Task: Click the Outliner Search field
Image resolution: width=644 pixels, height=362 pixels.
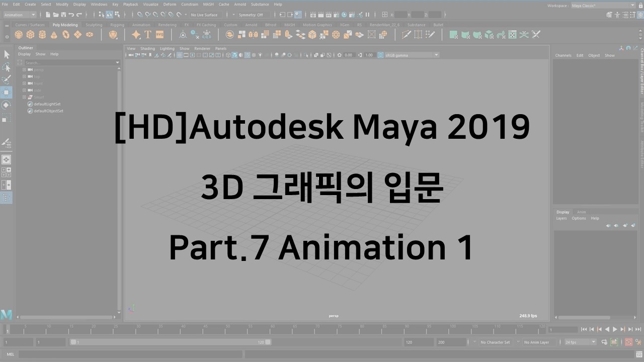Action: [x=69, y=63]
